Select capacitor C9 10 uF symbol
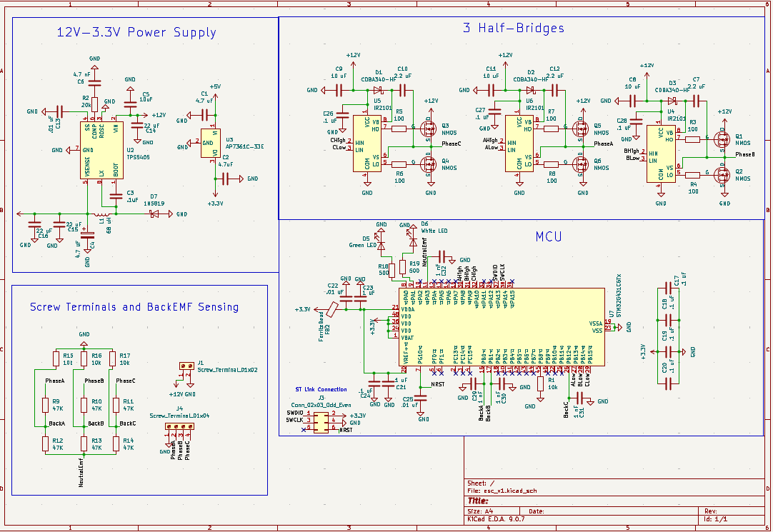The width and height of the screenshot is (773, 532). pos(339,90)
